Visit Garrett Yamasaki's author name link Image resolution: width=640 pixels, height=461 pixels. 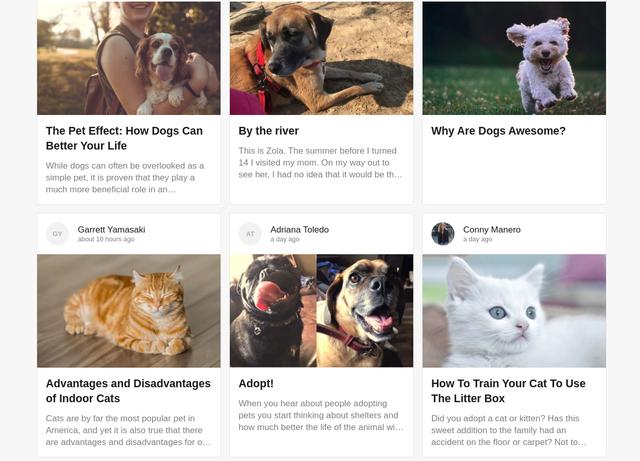[111, 229]
